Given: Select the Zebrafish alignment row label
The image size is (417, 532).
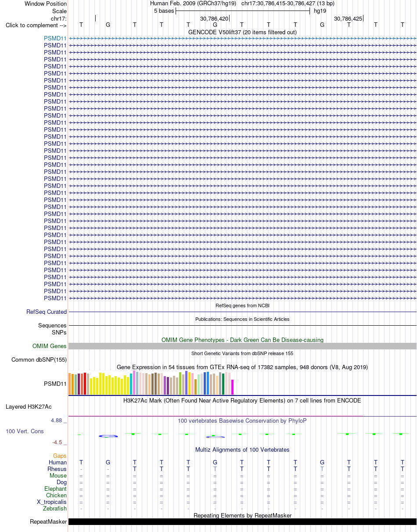Looking at the screenshot, I should pos(55,508).
